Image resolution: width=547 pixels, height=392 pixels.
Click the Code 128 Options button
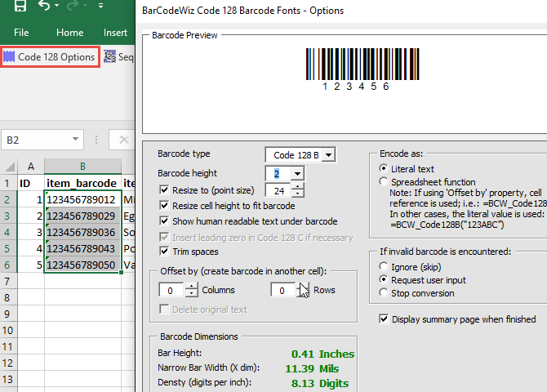tap(50, 57)
